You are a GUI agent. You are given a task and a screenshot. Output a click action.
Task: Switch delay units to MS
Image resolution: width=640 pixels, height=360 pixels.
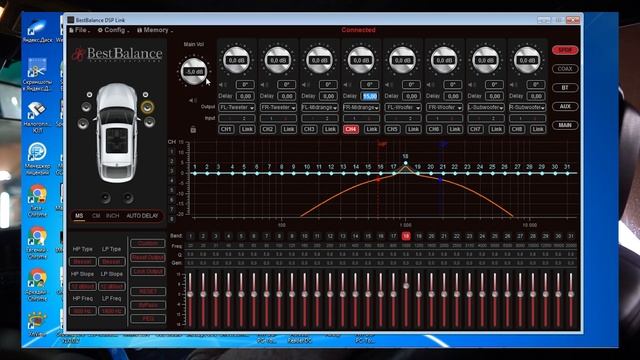[79, 216]
